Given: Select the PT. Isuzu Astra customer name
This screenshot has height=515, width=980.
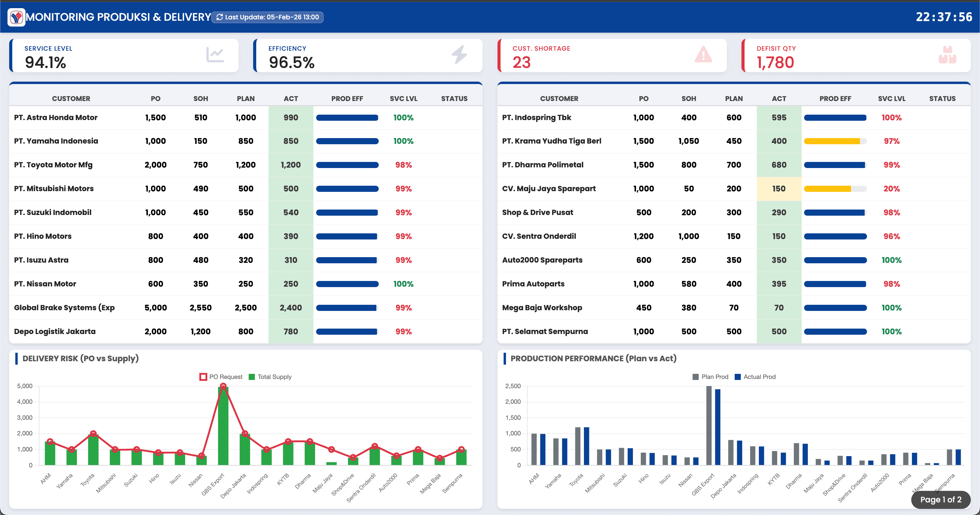Looking at the screenshot, I should click(42, 260).
